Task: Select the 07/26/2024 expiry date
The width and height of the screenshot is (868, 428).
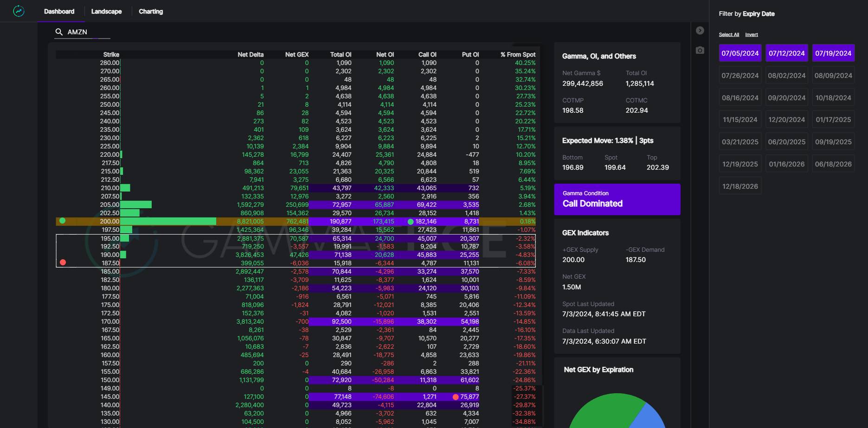Action: tap(740, 75)
